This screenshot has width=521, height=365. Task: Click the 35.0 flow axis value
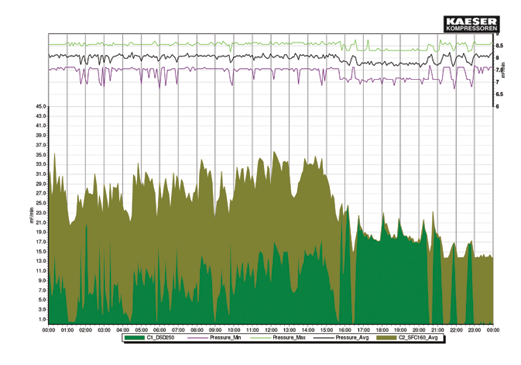click(x=41, y=155)
